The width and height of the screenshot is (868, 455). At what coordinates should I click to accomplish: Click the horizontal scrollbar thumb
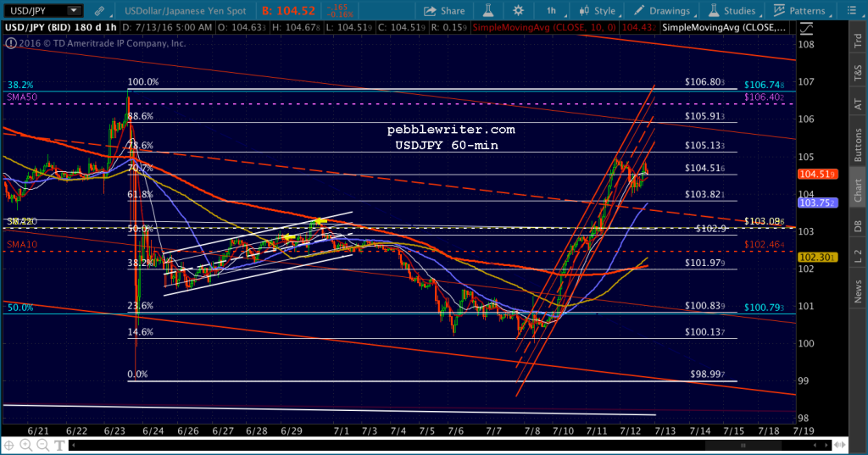point(743,445)
